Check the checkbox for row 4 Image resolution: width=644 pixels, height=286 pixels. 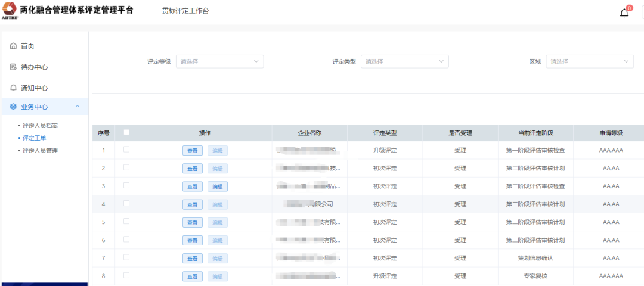[x=126, y=203]
